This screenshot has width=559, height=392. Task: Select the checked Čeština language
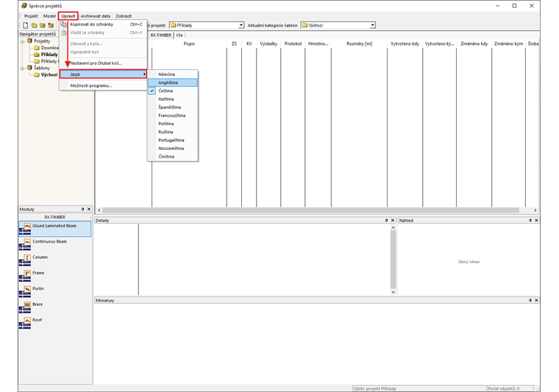tap(173, 91)
